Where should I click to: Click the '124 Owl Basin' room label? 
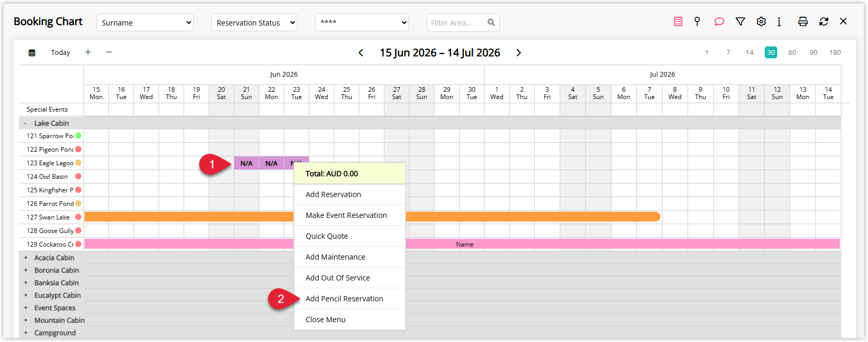(47, 176)
